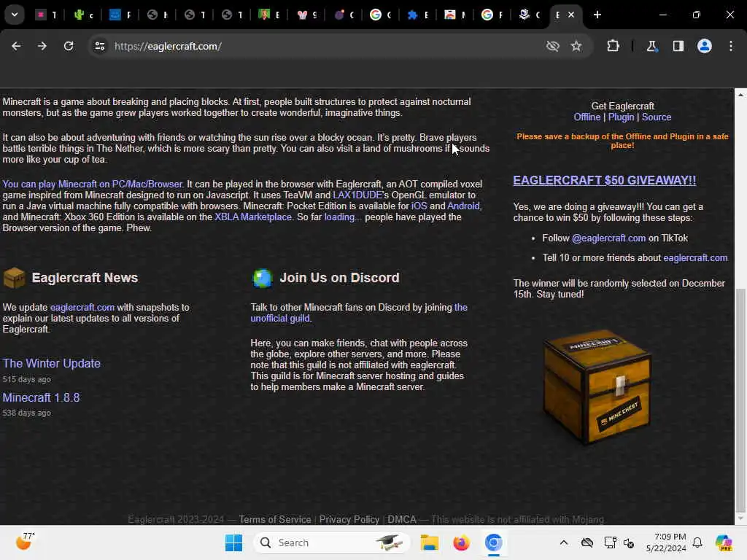Viewport: 747px width, 560px height.
Task: Click the scrollbar down arrow
Action: [x=740, y=518]
